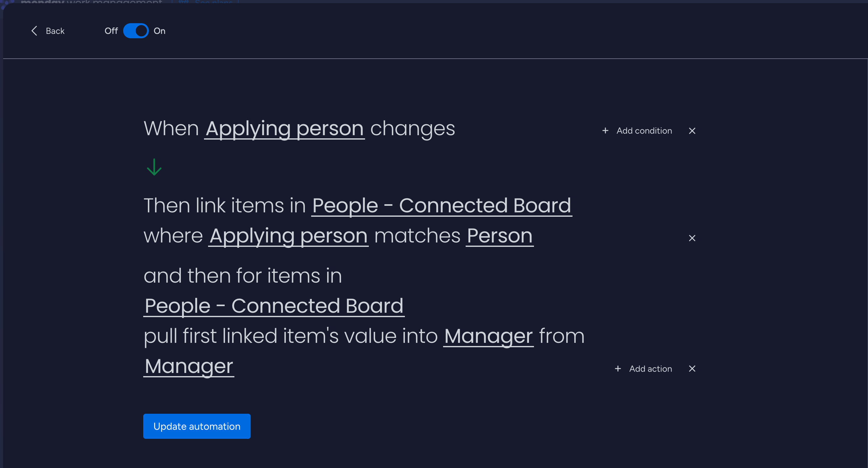This screenshot has width=868, height=468.
Task: Open the Manager destination column selector
Action: pos(488,336)
